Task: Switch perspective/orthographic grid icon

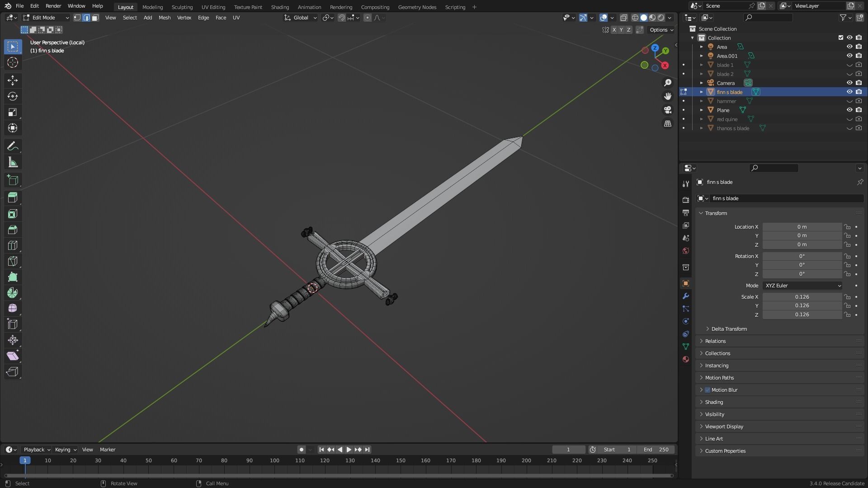Action: 668,123
